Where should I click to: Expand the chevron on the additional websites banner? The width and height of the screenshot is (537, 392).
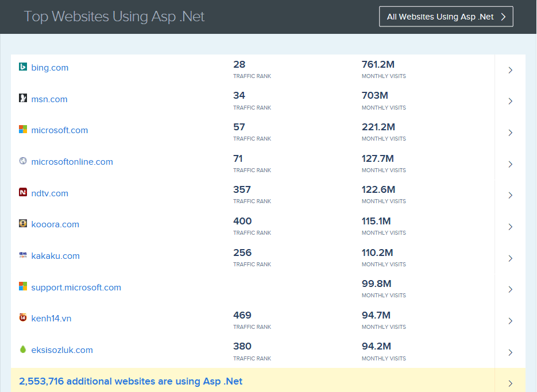tap(510, 383)
